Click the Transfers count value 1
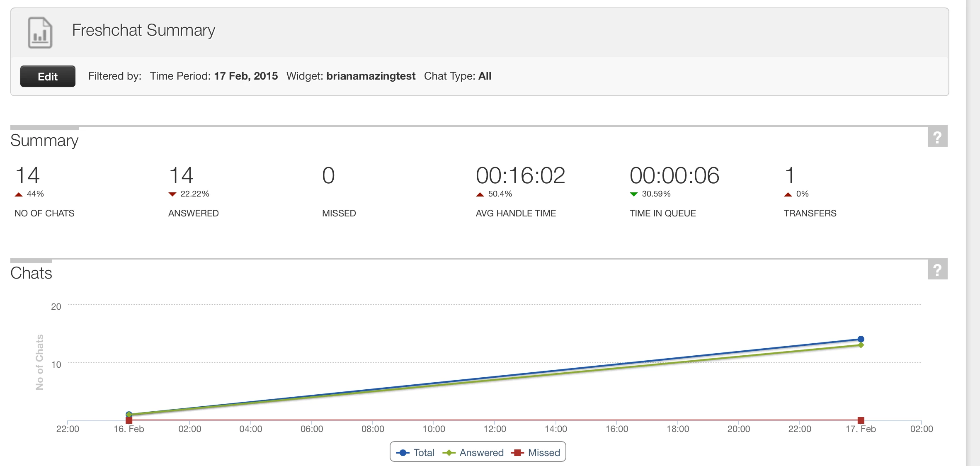 pyautogui.click(x=789, y=175)
